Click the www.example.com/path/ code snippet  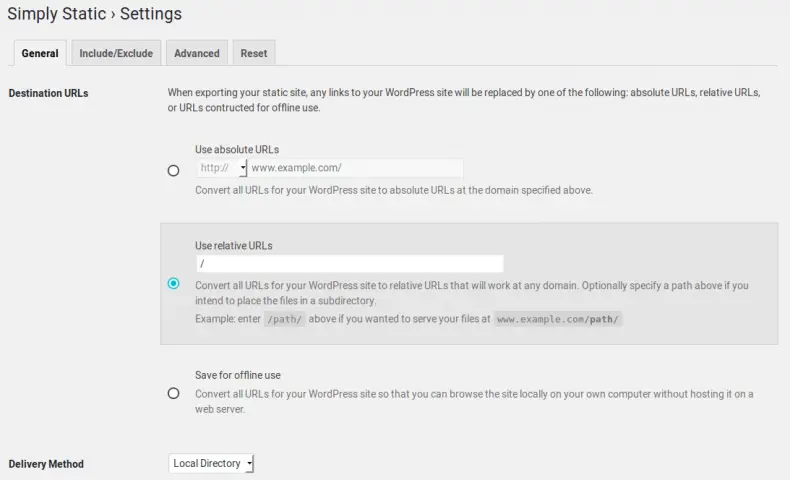[x=558, y=319]
